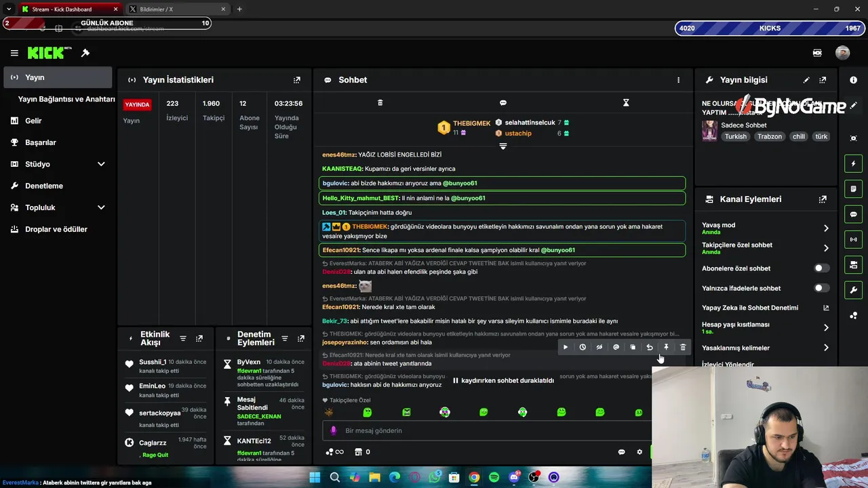This screenshot has width=868, height=488.
Task: Click the clock timeout icon in message actions
Action: (x=583, y=347)
